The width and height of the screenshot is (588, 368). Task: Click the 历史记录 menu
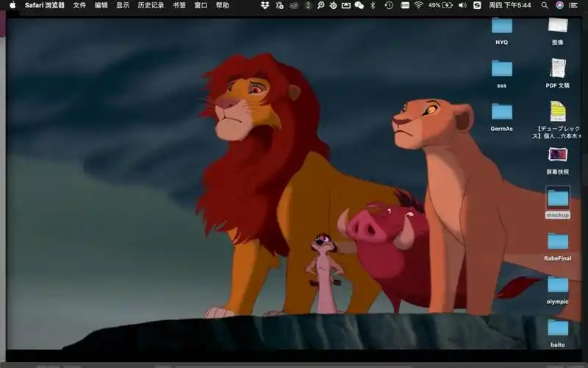tap(151, 5)
